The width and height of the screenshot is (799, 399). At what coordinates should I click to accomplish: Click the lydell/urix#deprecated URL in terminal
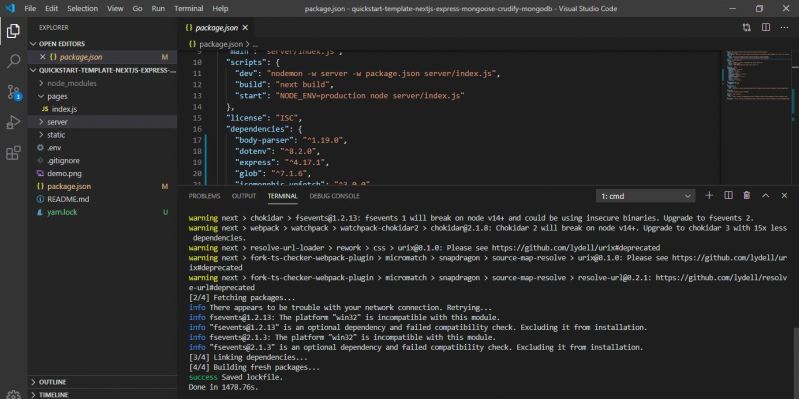(575, 248)
